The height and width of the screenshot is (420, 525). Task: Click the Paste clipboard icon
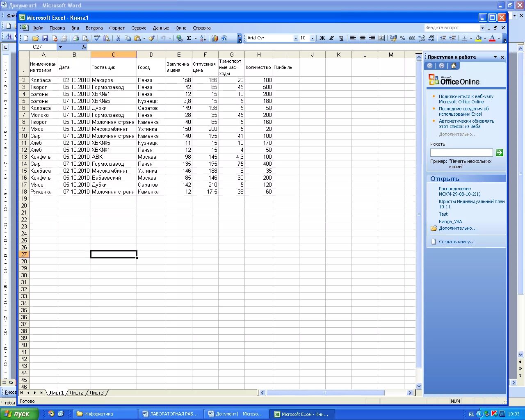click(x=137, y=38)
